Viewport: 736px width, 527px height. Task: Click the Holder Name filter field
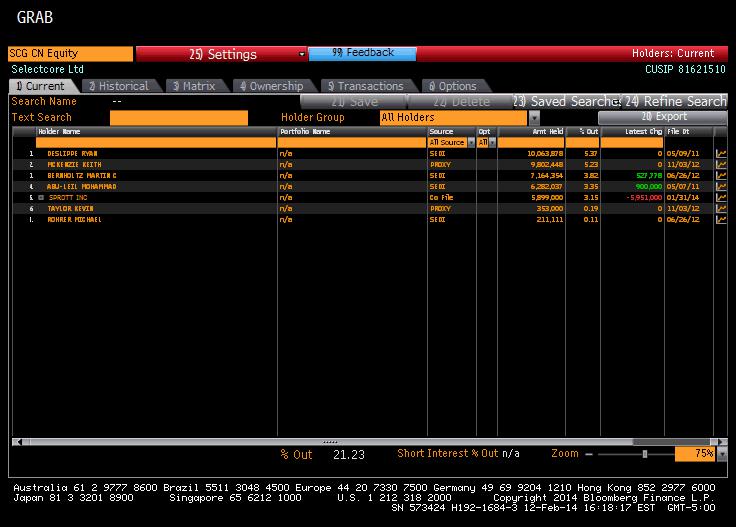tap(156, 143)
